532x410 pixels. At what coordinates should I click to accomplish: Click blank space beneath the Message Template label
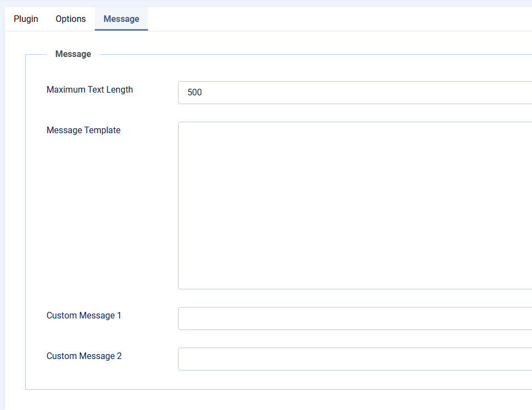click(x=99, y=219)
